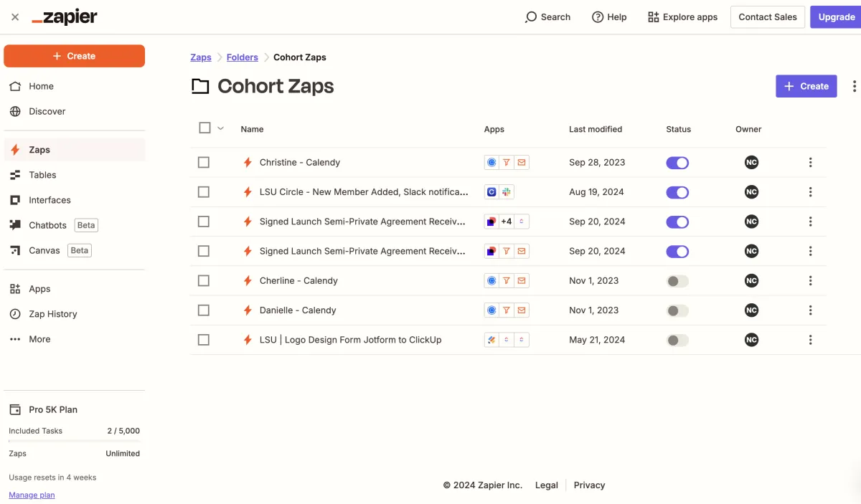Click the filter app icon in Christine row
This screenshot has height=504, width=861.
click(x=507, y=163)
